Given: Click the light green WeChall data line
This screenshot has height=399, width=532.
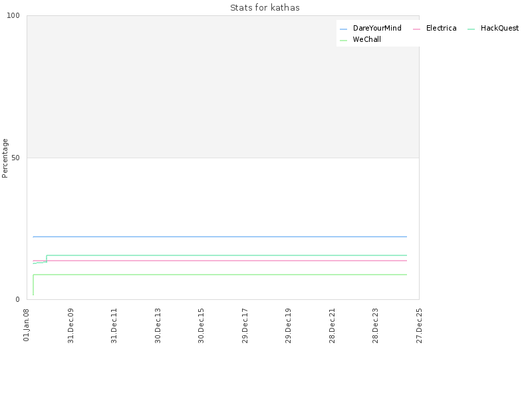Looking at the screenshot, I should [220, 275].
